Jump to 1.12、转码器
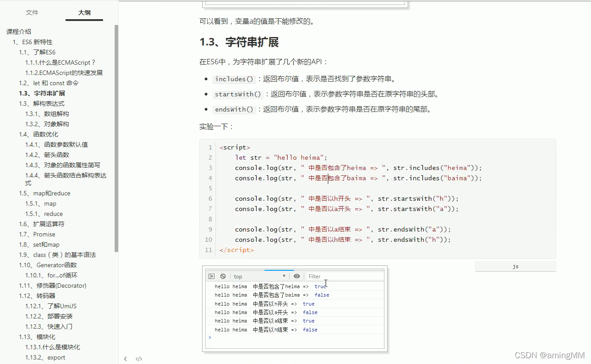This screenshot has height=364, width=591. click(x=37, y=296)
